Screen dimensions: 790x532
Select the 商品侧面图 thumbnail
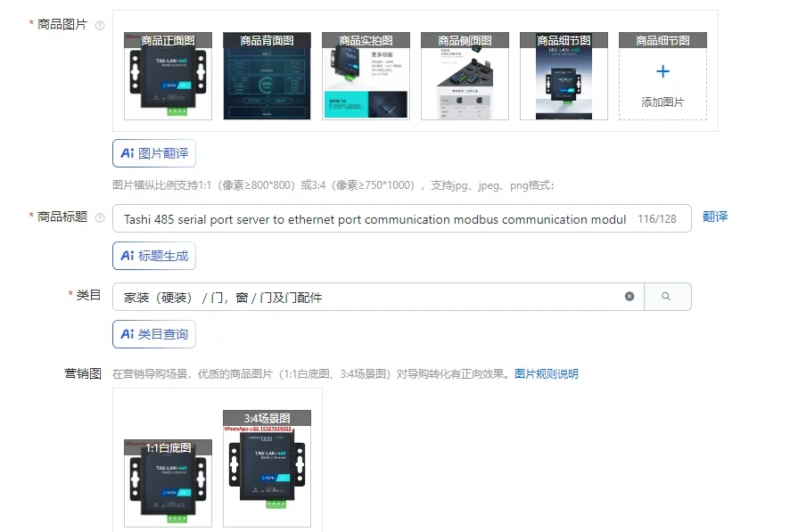click(x=465, y=76)
